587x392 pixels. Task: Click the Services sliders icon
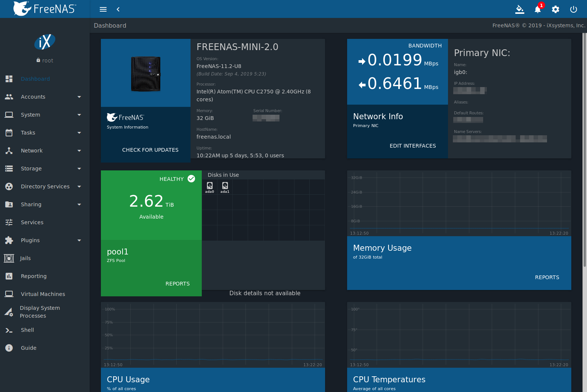point(9,222)
